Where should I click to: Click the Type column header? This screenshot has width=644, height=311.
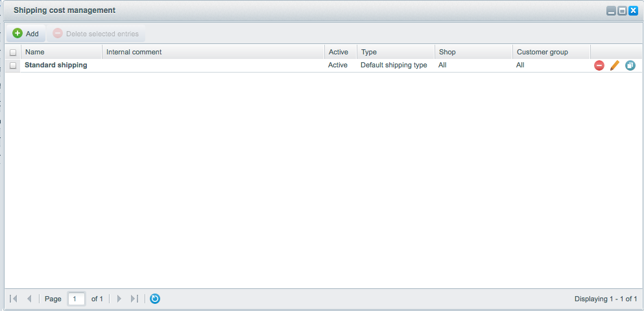tap(396, 52)
